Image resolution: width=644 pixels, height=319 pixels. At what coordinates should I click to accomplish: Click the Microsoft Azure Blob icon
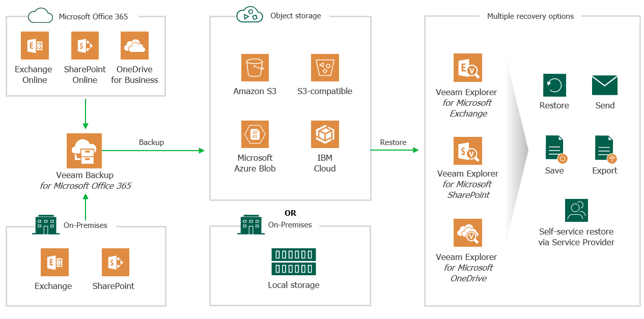coord(255,134)
